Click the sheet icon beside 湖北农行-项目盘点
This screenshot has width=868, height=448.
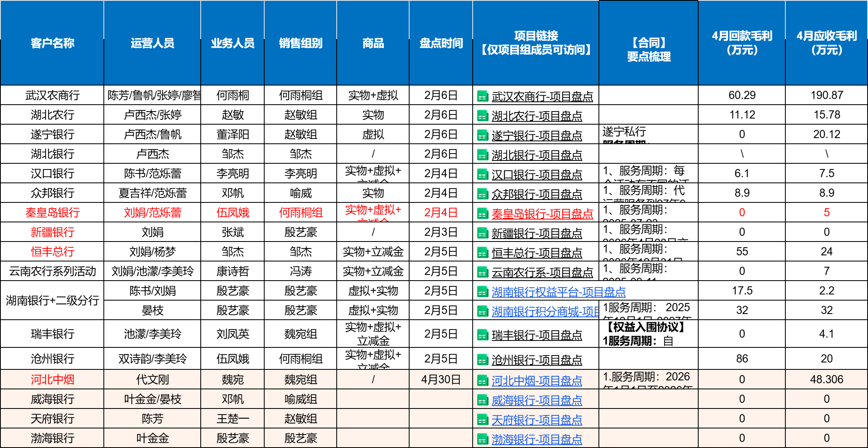(x=482, y=116)
